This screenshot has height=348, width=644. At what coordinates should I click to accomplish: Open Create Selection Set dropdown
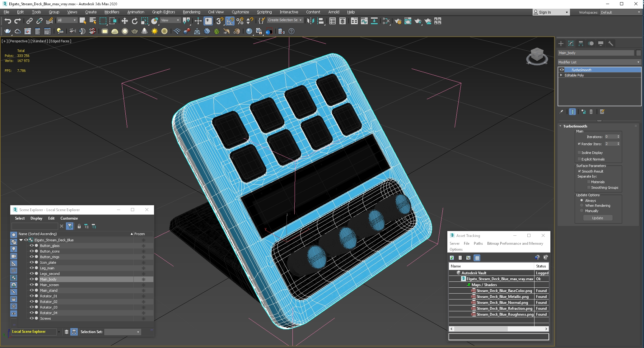click(285, 20)
